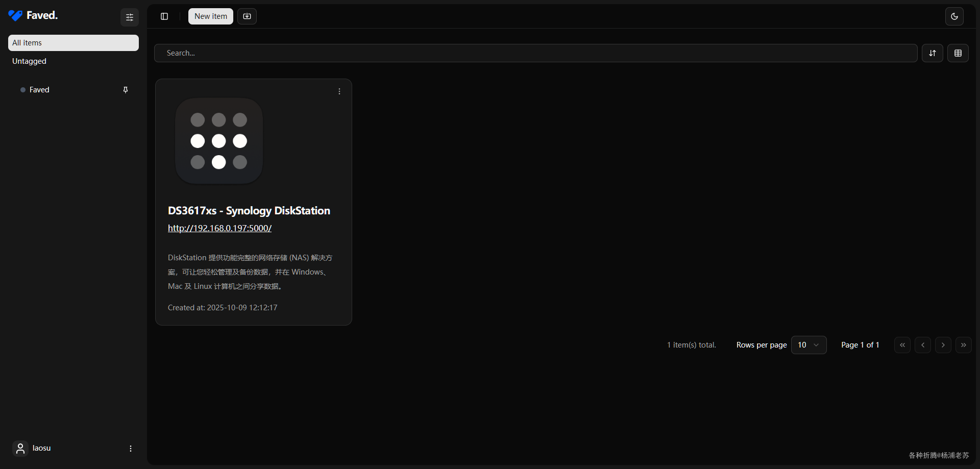Switch to table layout view

tap(958, 53)
